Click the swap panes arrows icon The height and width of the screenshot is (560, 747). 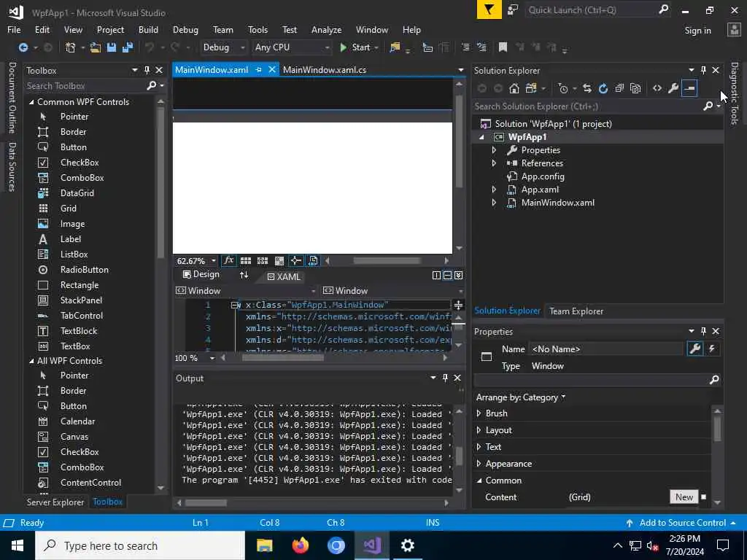[x=244, y=275]
